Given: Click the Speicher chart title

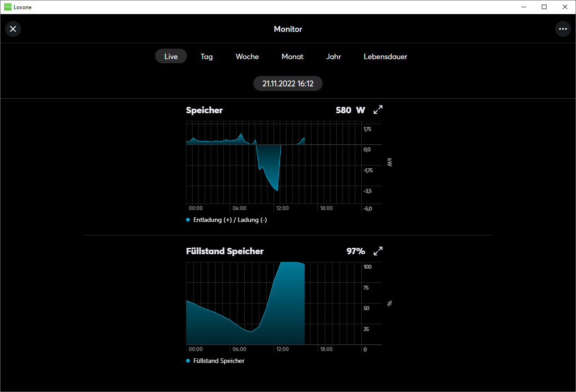Looking at the screenshot, I should [x=204, y=110].
